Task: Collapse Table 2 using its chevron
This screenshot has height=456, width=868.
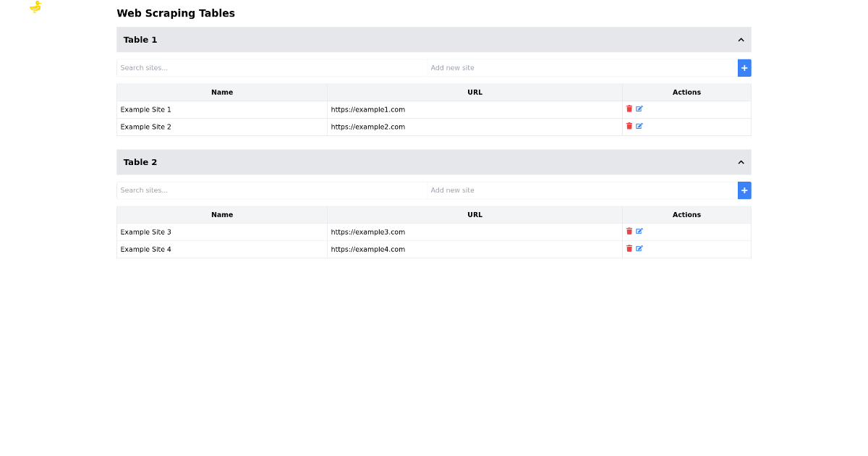Action: 741,162
